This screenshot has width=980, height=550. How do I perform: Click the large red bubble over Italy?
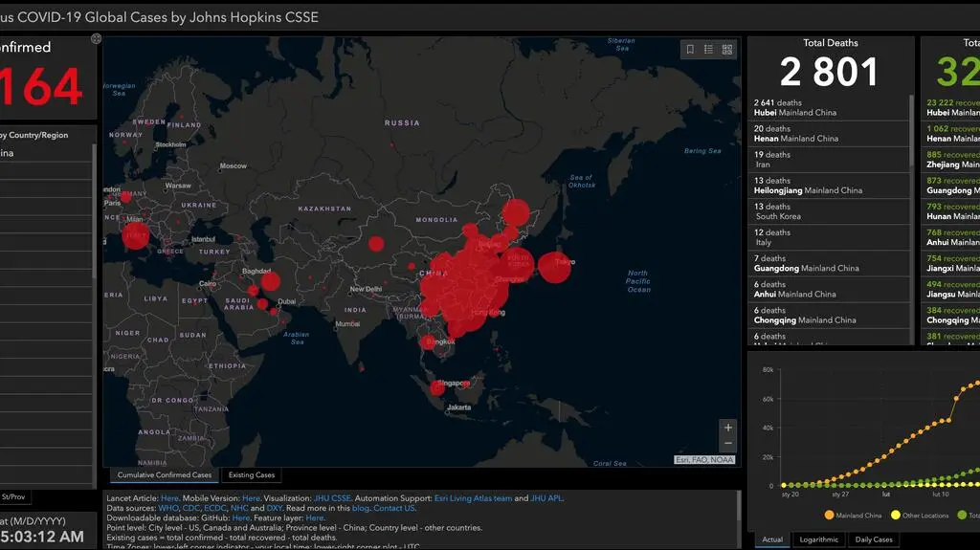[x=136, y=235]
